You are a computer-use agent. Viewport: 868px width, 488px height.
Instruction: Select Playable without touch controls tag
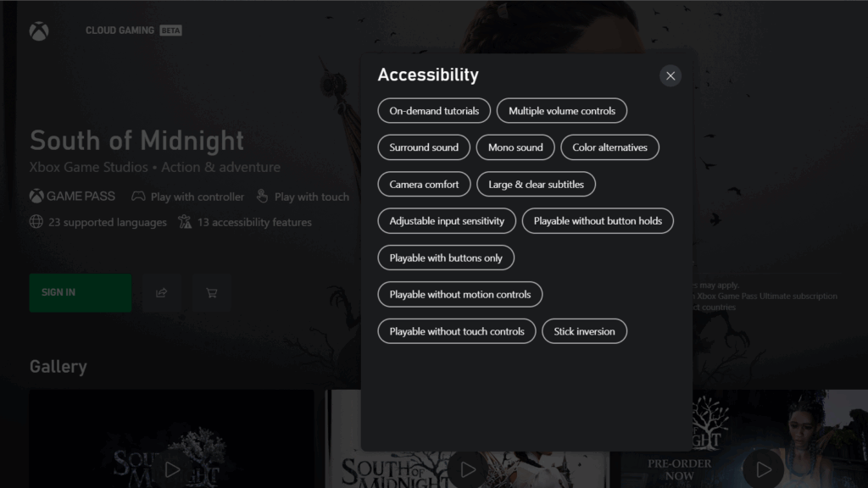tap(456, 331)
